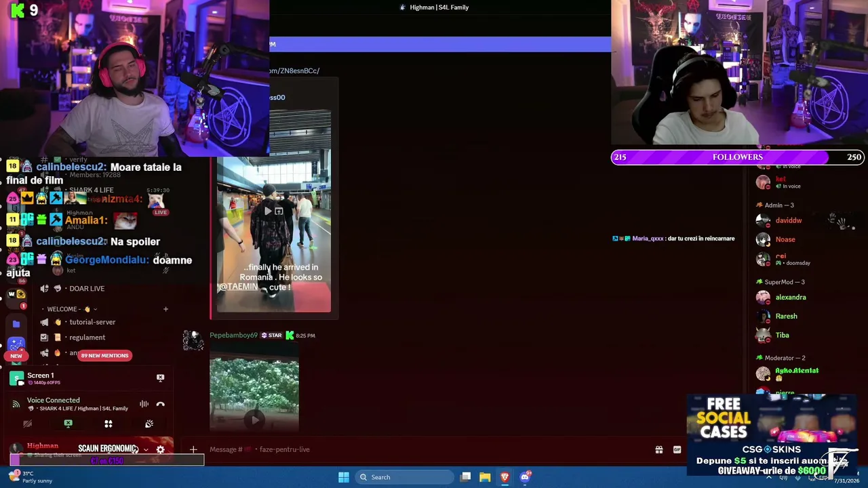Open the Windows Start menu
This screenshot has height=488, width=868.
[344, 477]
